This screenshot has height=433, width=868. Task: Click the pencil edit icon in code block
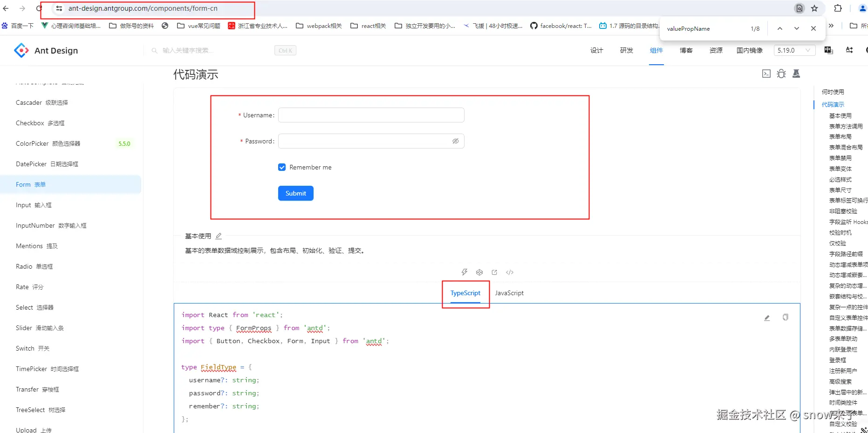pos(767,318)
